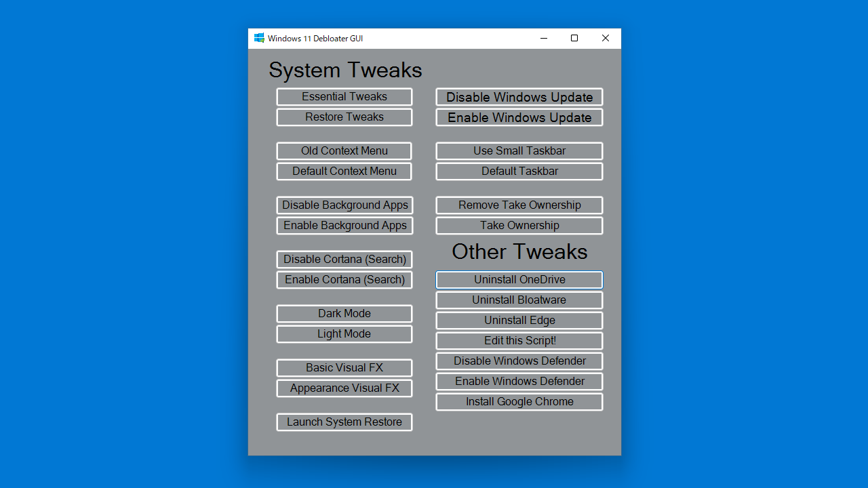Image resolution: width=868 pixels, height=488 pixels.
Task: Disable Background Apps
Action: click(x=344, y=205)
